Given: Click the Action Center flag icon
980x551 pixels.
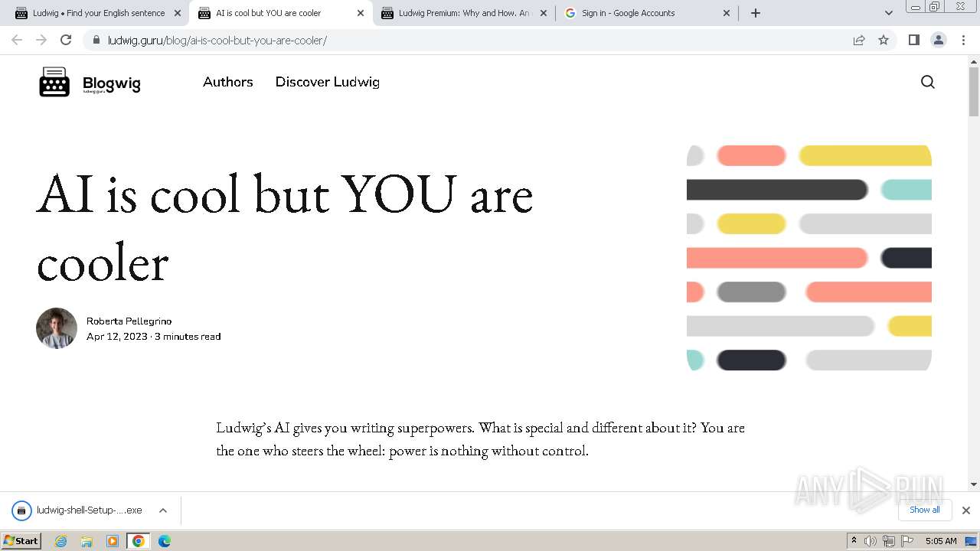Looking at the screenshot, I should coord(907,541).
